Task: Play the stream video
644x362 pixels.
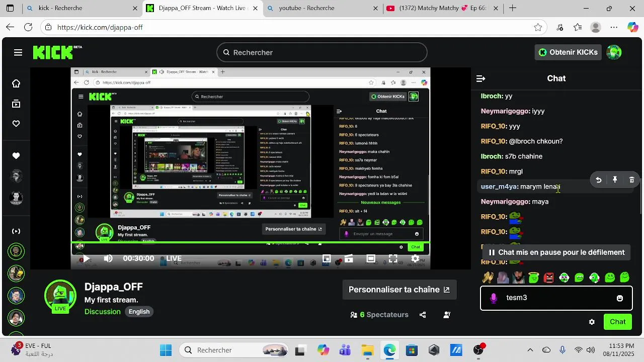Action: pos(86,258)
